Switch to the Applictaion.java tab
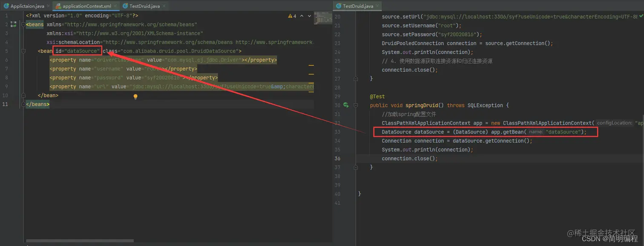 click(27, 6)
